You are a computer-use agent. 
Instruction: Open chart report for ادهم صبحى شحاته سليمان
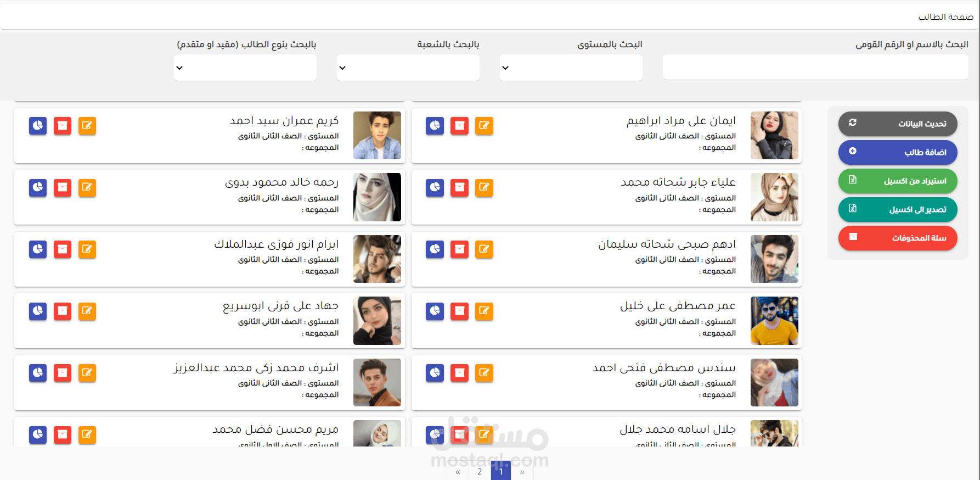click(435, 249)
